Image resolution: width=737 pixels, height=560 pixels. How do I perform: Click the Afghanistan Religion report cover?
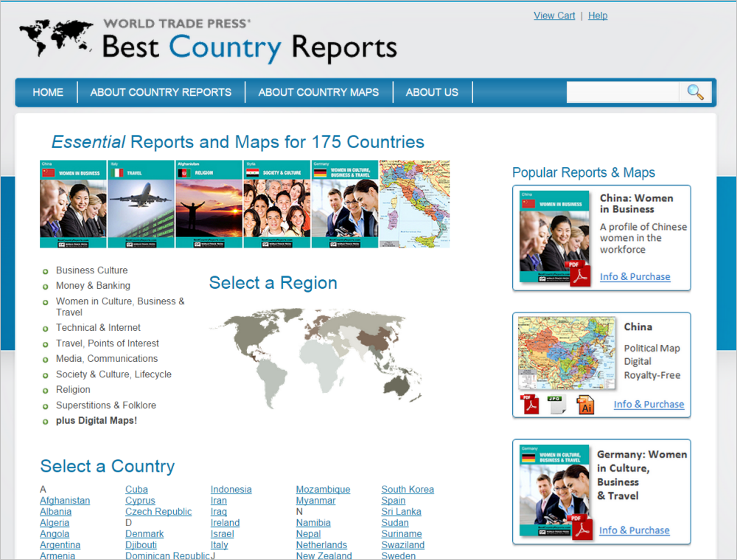[x=209, y=204]
